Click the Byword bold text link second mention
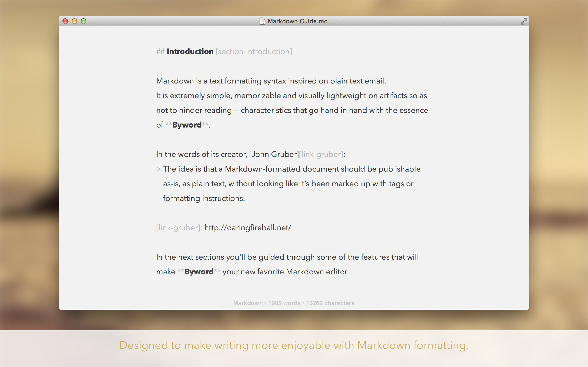Screen dimensions: 588x367 coord(198,271)
